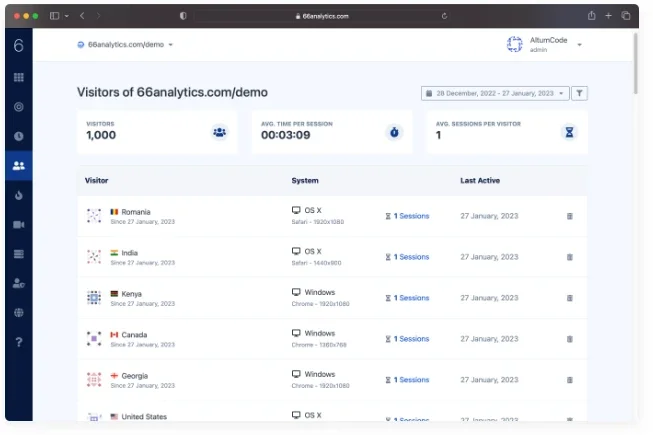
Task: Expand the 66analytics.com/demo website selector
Action: click(x=125, y=45)
